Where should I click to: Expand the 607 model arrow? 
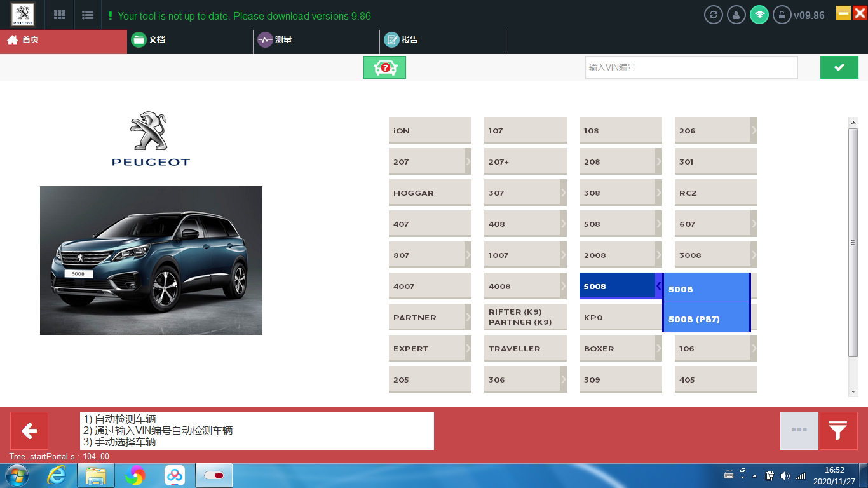pyautogui.click(x=754, y=224)
